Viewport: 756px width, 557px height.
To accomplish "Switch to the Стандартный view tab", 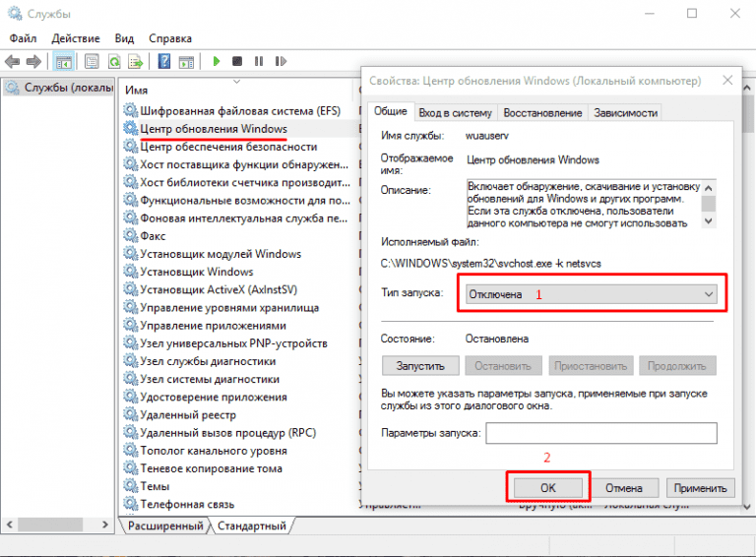I will point(252,526).
